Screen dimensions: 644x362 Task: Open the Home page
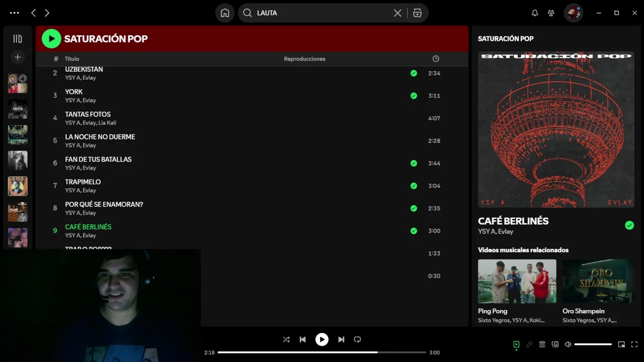[x=225, y=13]
